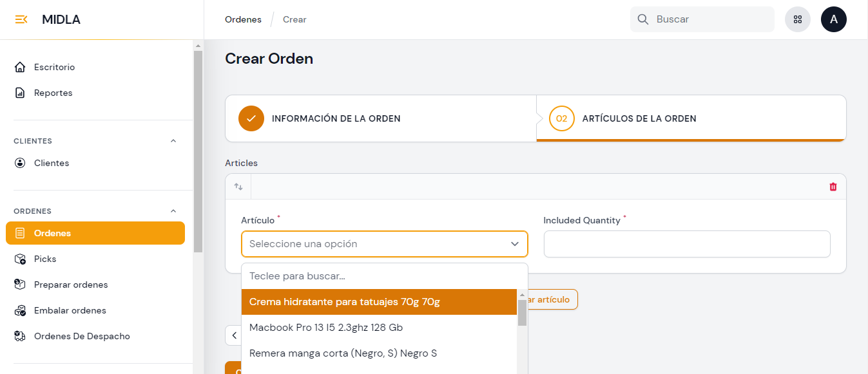The image size is (868, 374).
Task: Open Preparar ordenes section
Action: pyautogui.click(x=70, y=285)
